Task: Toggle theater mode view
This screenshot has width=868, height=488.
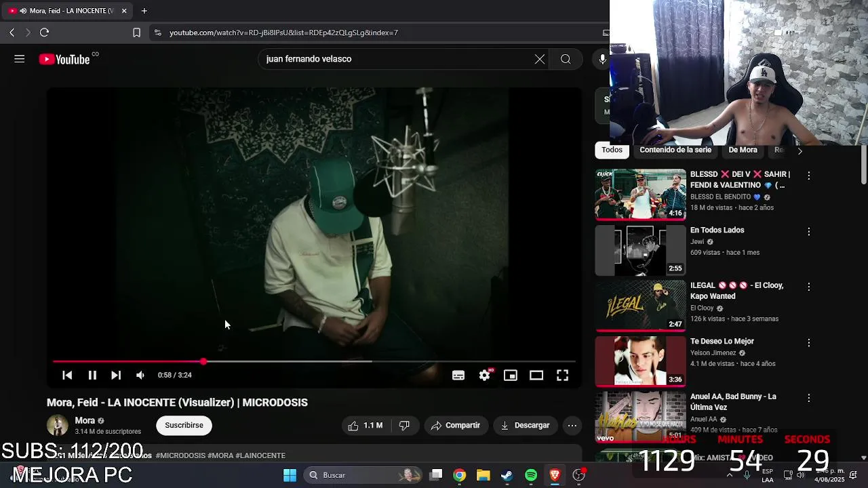Action: (x=536, y=375)
